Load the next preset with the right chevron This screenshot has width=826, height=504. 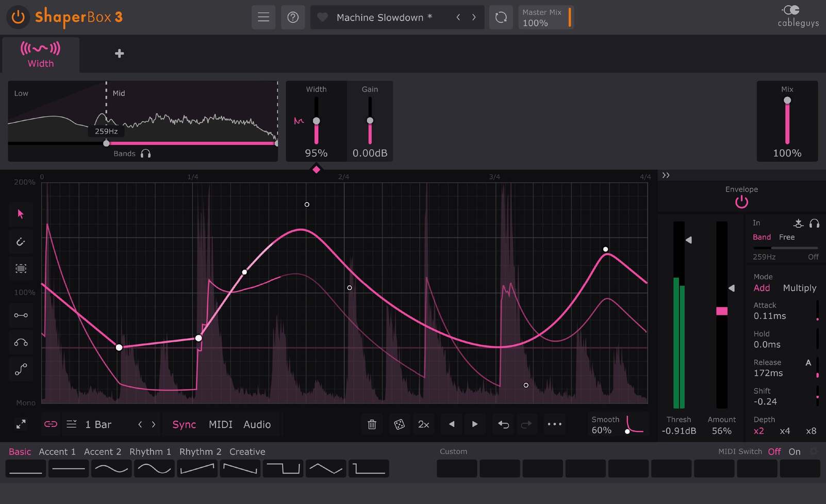(474, 17)
